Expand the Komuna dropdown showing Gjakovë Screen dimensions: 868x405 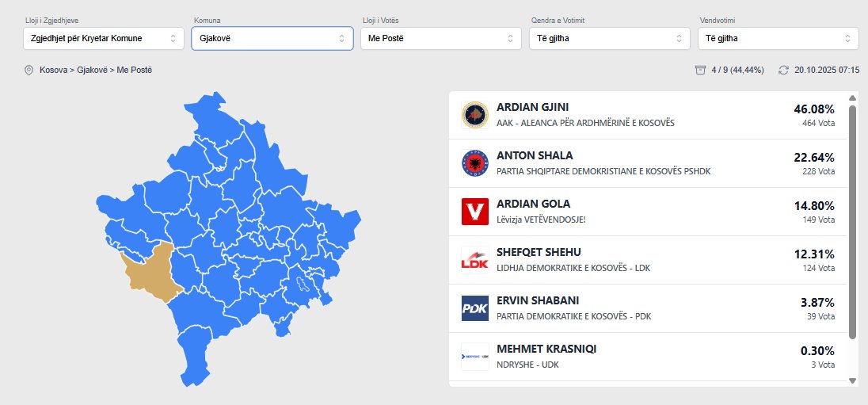[x=272, y=38]
